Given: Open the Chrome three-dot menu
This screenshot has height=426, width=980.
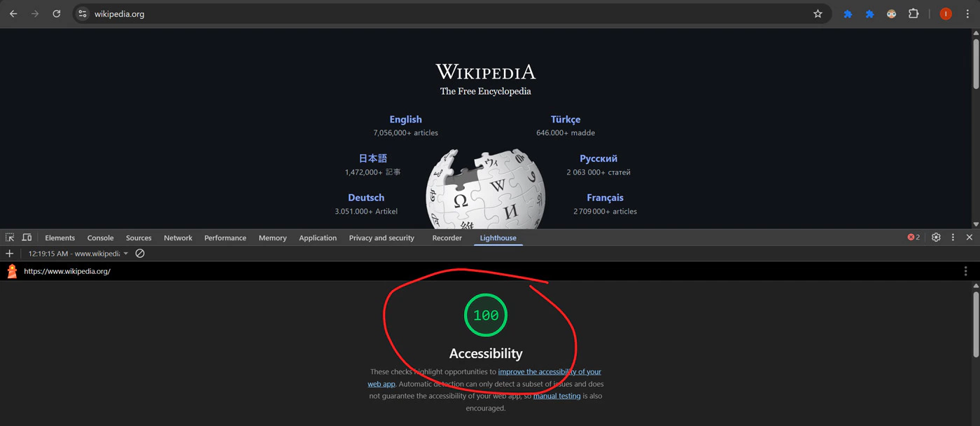Looking at the screenshot, I should 967,14.
